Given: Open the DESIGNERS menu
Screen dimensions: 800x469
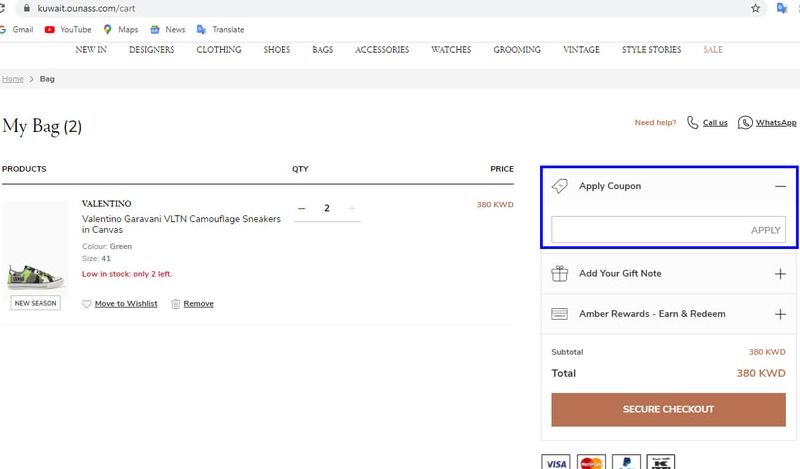Looking at the screenshot, I should 152,50.
